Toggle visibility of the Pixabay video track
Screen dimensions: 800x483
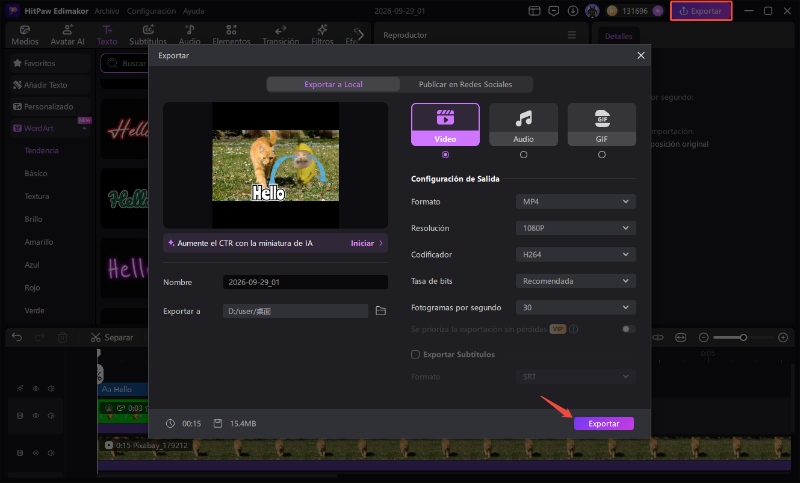(x=36, y=452)
